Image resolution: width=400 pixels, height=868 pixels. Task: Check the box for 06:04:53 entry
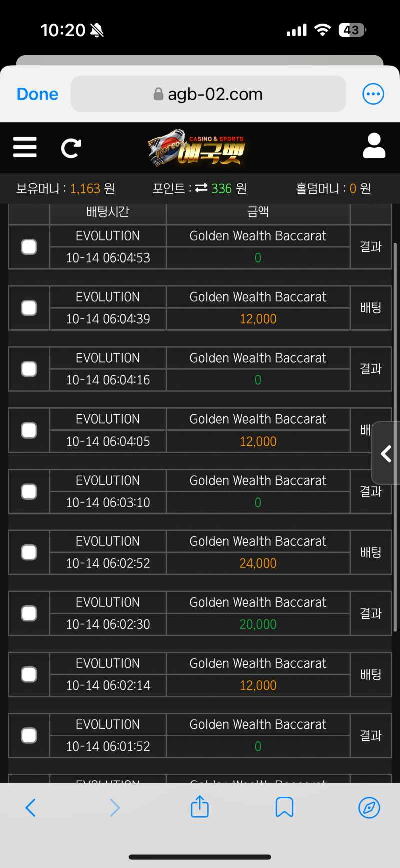(29, 247)
